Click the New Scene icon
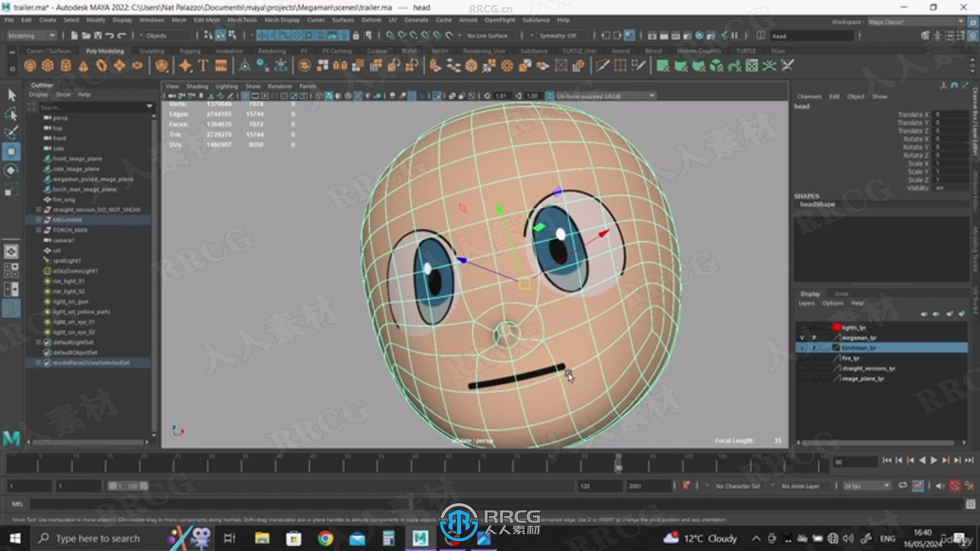 point(75,35)
